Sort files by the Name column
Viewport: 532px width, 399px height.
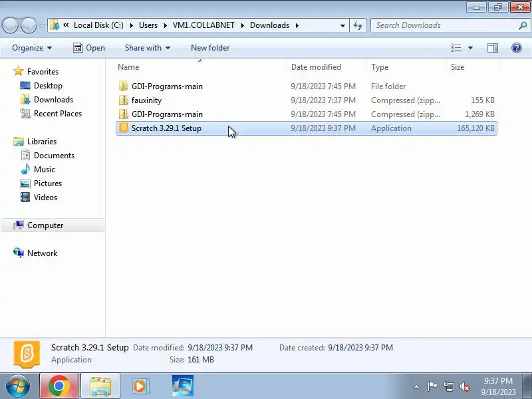click(201, 67)
